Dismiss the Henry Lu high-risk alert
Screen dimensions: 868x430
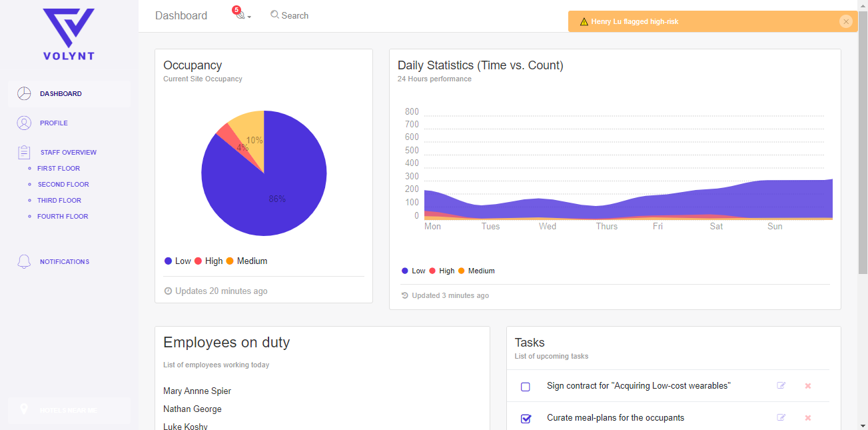846,21
